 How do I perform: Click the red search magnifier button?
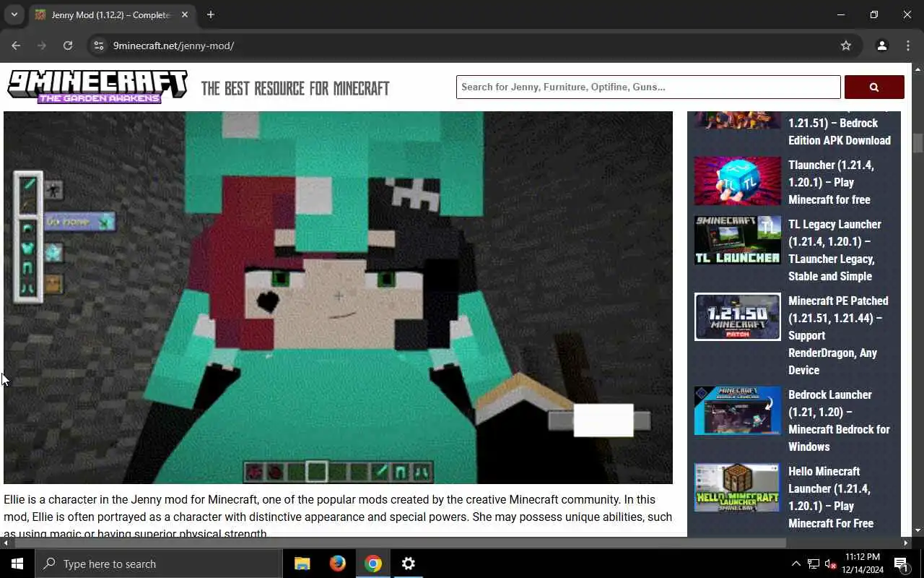(874, 87)
